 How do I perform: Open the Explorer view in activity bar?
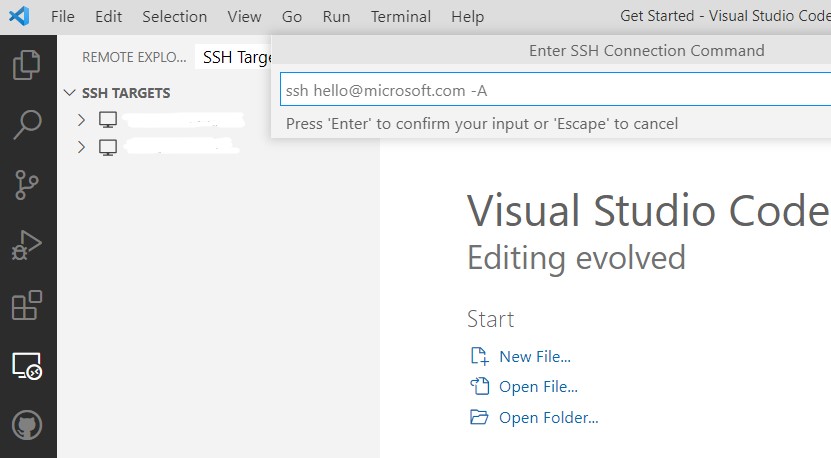pos(27,65)
